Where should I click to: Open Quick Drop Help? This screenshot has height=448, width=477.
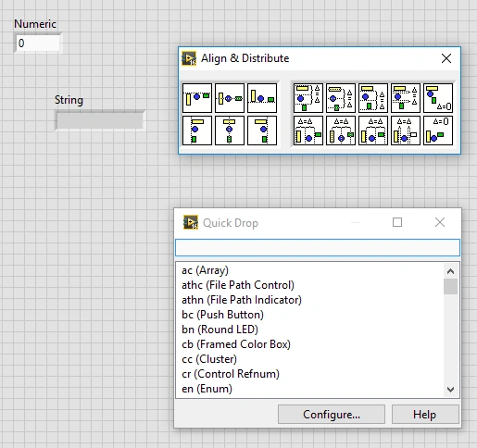point(425,415)
